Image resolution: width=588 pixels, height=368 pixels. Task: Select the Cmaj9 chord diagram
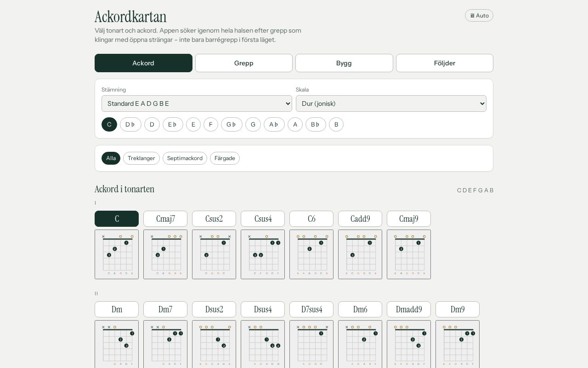click(x=409, y=254)
